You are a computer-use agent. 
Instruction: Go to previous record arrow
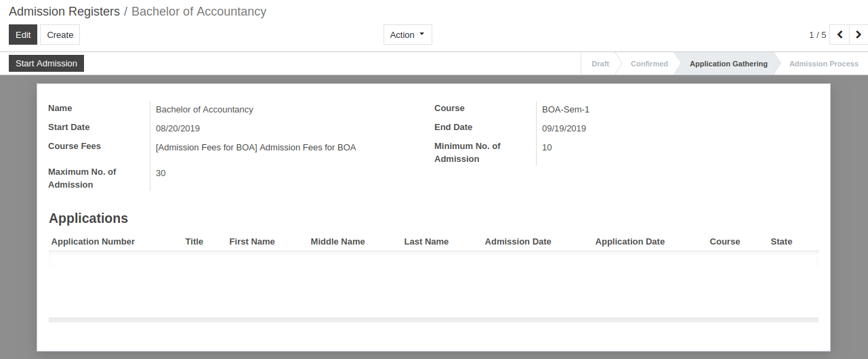coord(840,35)
